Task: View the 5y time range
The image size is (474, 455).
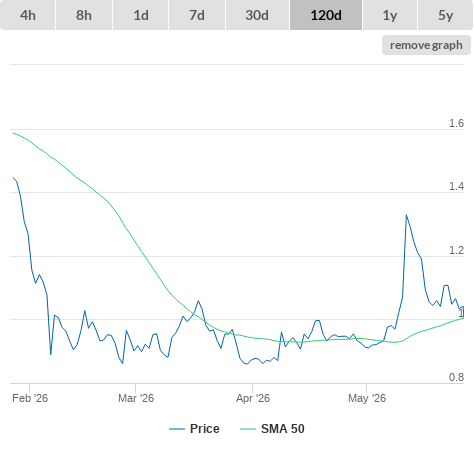Action: pyautogui.click(x=445, y=15)
